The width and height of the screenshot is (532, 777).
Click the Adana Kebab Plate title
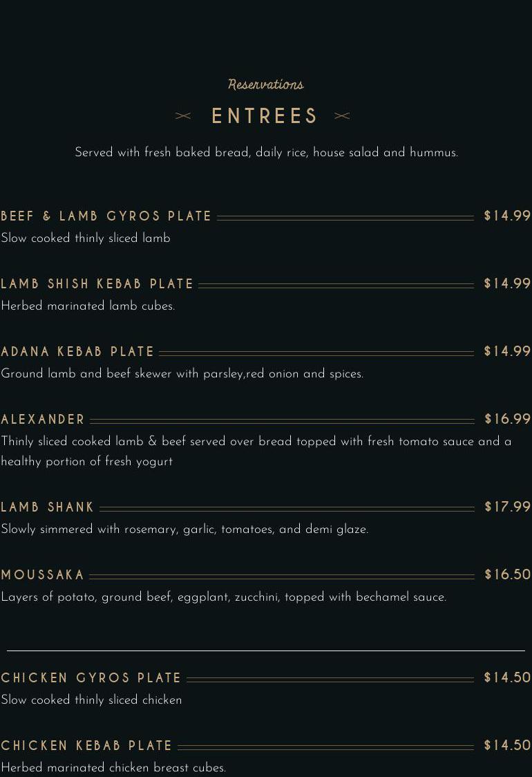(78, 352)
